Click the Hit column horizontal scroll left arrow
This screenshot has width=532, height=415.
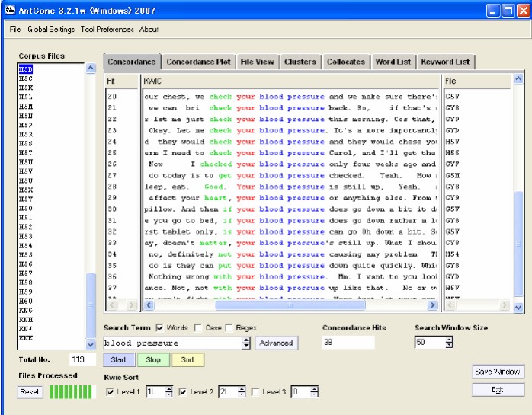click(x=111, y=305)
